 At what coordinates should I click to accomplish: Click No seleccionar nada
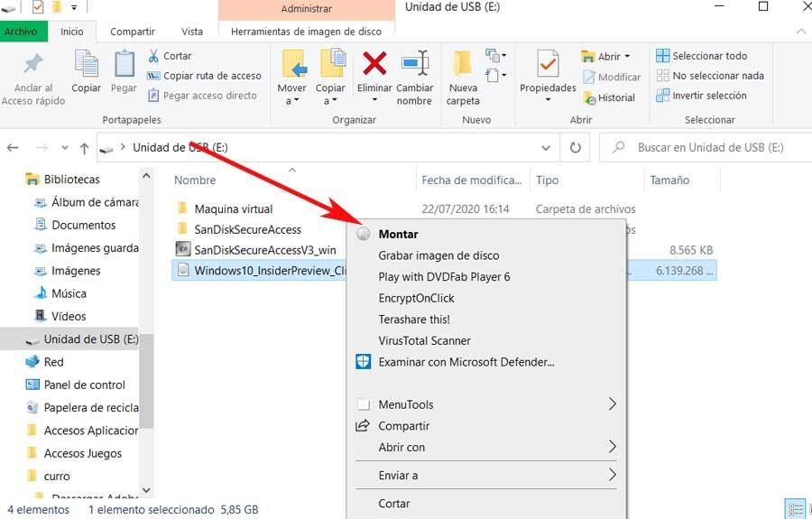point(710,76)
